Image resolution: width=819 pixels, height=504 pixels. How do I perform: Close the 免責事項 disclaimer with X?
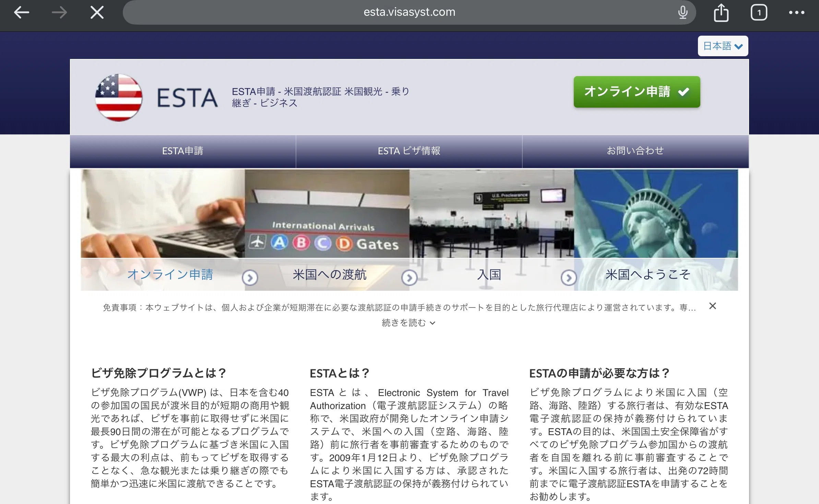[713, 306]
